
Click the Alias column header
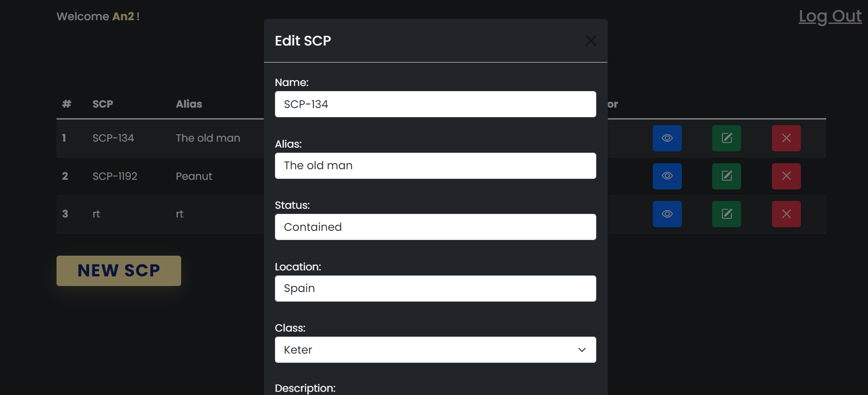coord(189,104)
